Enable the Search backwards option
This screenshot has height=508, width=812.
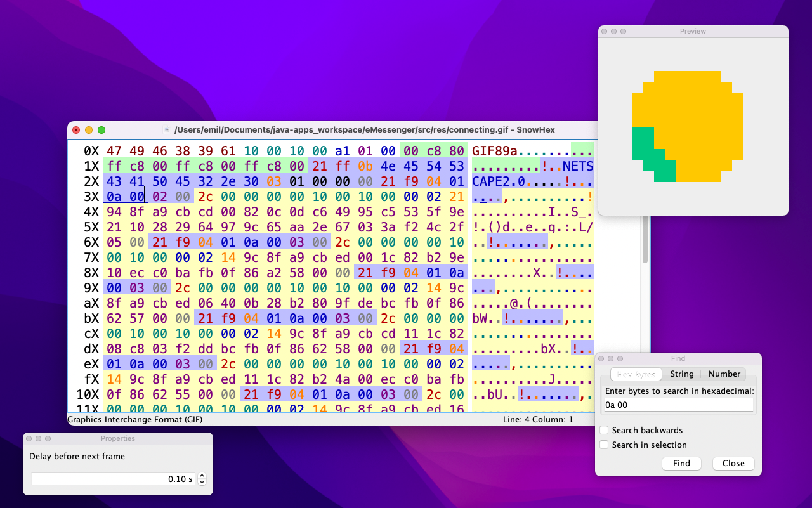604,430
